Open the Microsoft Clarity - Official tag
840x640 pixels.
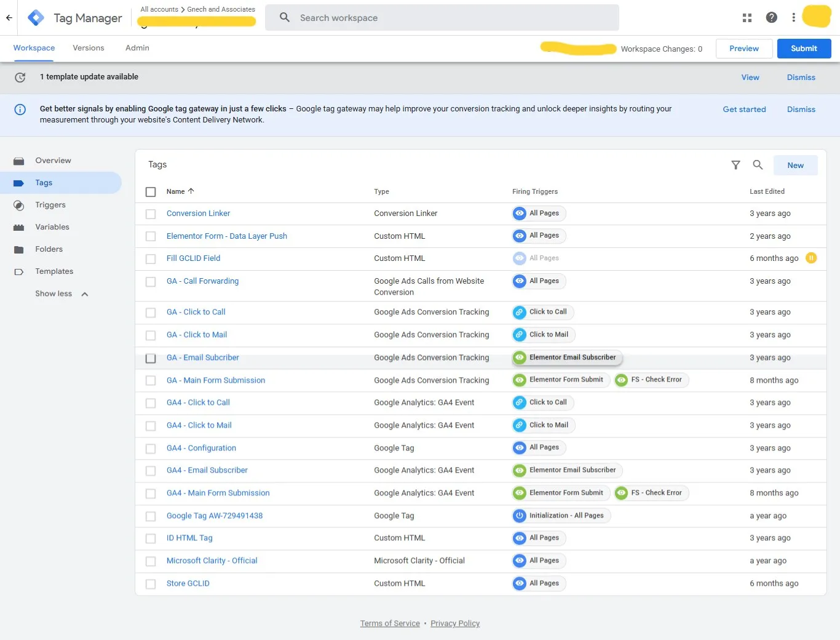pos(212,561)
